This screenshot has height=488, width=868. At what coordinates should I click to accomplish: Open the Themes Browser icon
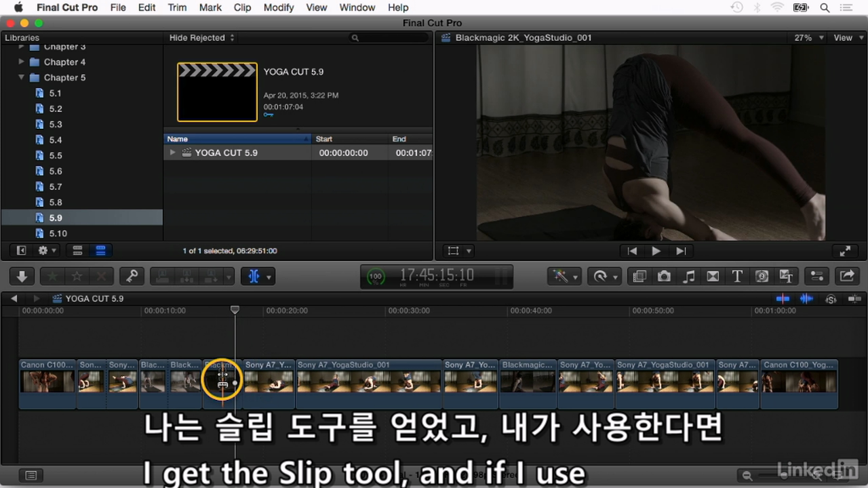pyautogui.click(x=787, y=277)
